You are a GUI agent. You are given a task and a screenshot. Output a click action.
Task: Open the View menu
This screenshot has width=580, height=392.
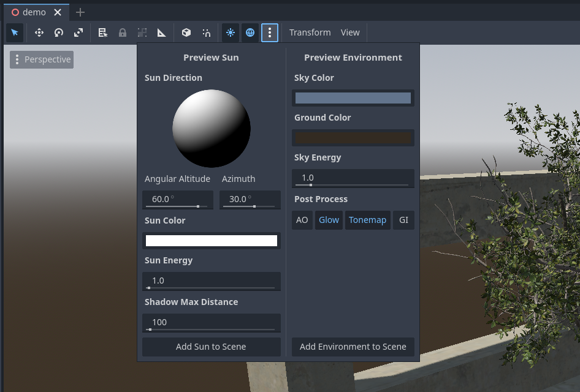(350, 32)
